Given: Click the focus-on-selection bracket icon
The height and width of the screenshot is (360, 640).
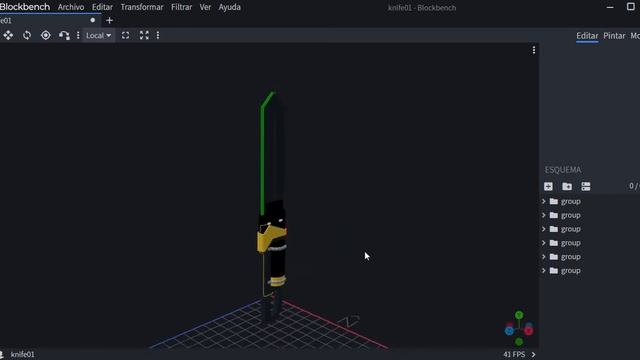Looking at the screenshot, I should click(x=125, y=36).
